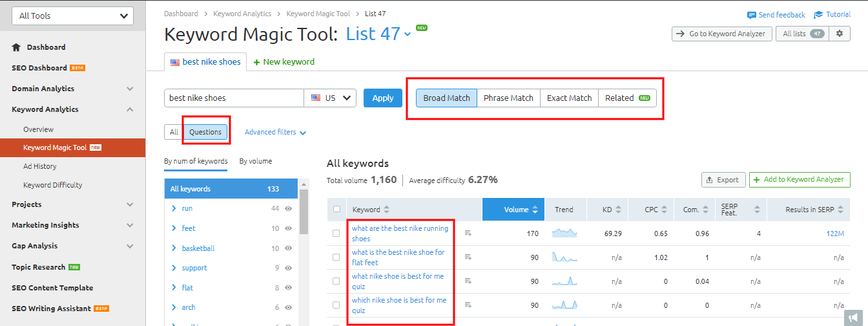Image resolution: width=868 pixels, height=326 pixels.
Task: Toggle eye icon for support group
Action: (289, 268)
